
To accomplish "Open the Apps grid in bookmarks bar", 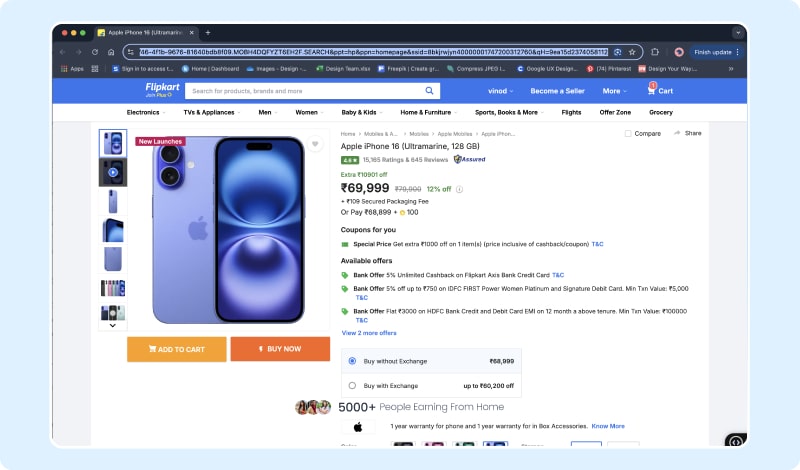I will pos(72,68).
